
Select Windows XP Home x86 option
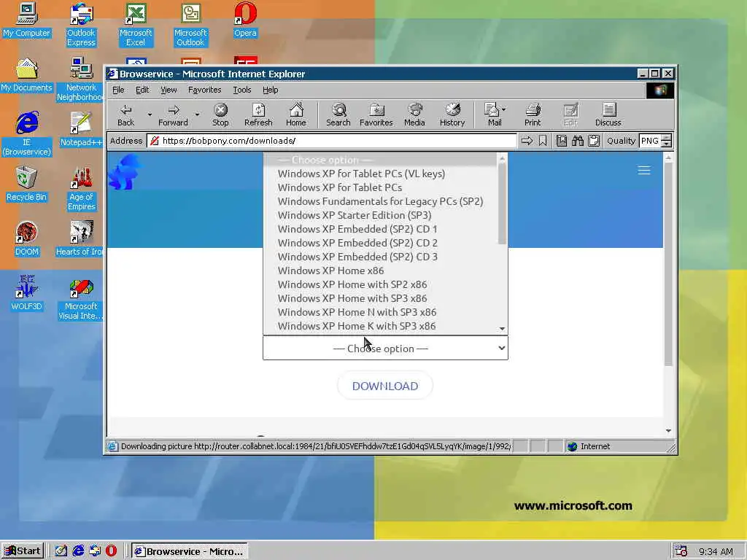pyautogui.click(x=380, y=271)
